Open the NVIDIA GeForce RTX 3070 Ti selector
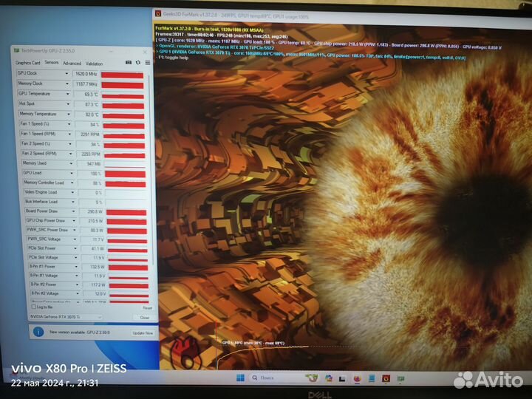 pos(65,317)
